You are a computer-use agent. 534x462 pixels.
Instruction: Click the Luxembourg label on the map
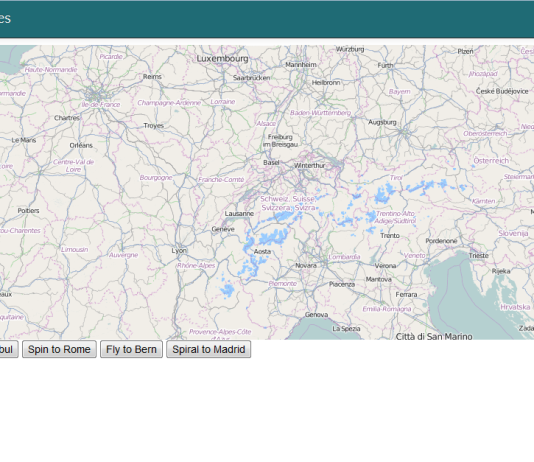click(222, 59)
